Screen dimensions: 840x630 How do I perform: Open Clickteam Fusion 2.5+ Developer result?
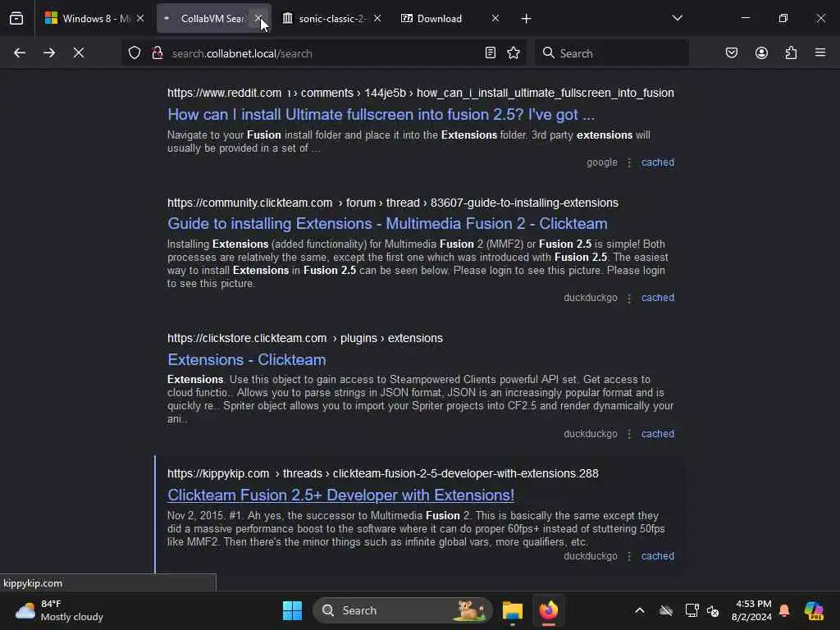(340, 495)
